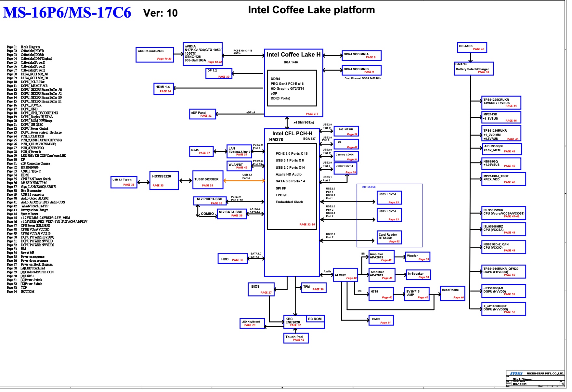Screen dimensions: 572x392
Task: Click the NB681GD-Z_QFN CPU VCCIO block
Action: click(503, 247)
